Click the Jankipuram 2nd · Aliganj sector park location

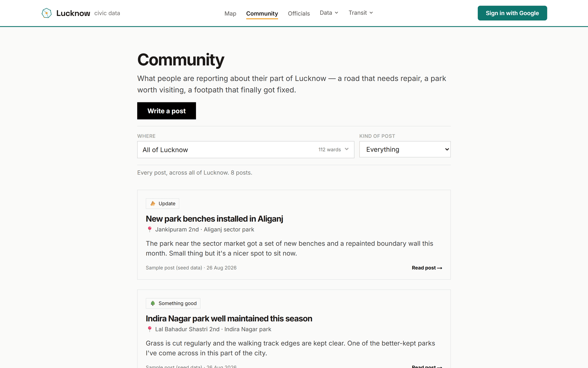point(205,229)
